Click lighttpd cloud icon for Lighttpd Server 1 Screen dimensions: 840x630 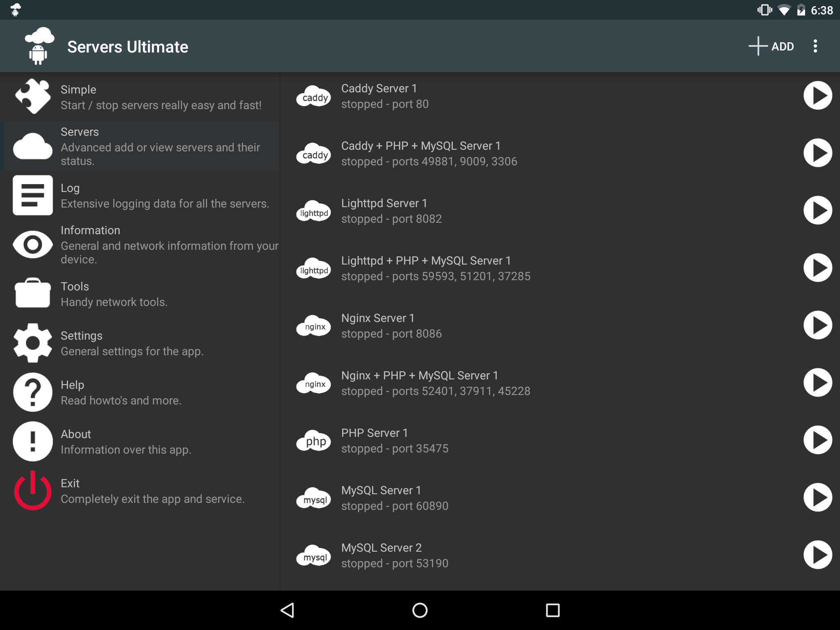coord(314,211)
